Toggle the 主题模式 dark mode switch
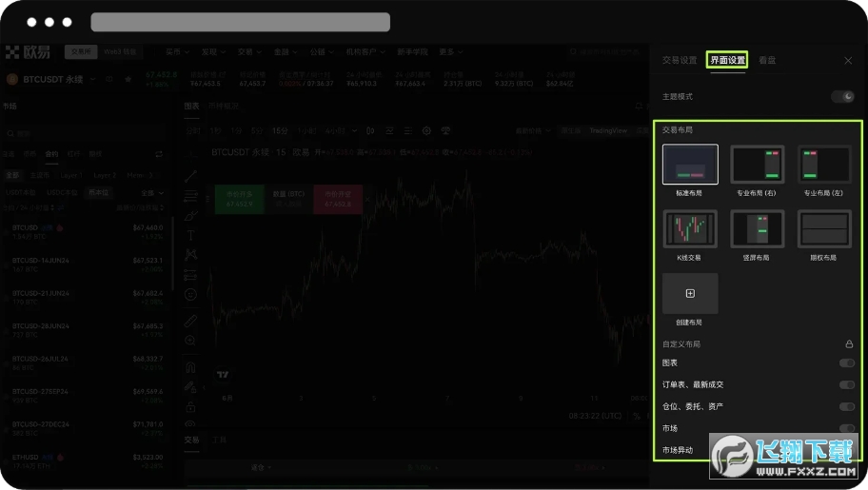868x490 pixels. click(x=842, y=96)
